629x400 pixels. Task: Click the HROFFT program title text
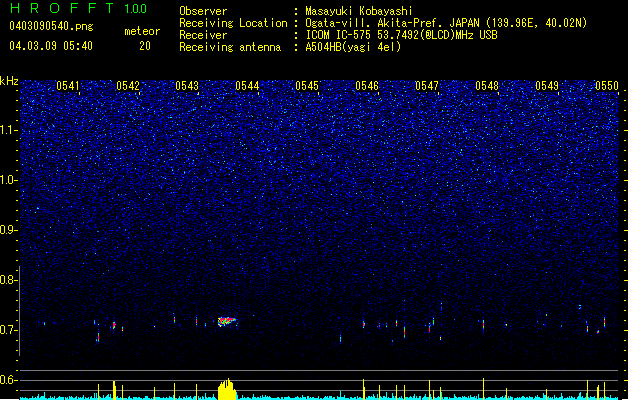(62, 8)
